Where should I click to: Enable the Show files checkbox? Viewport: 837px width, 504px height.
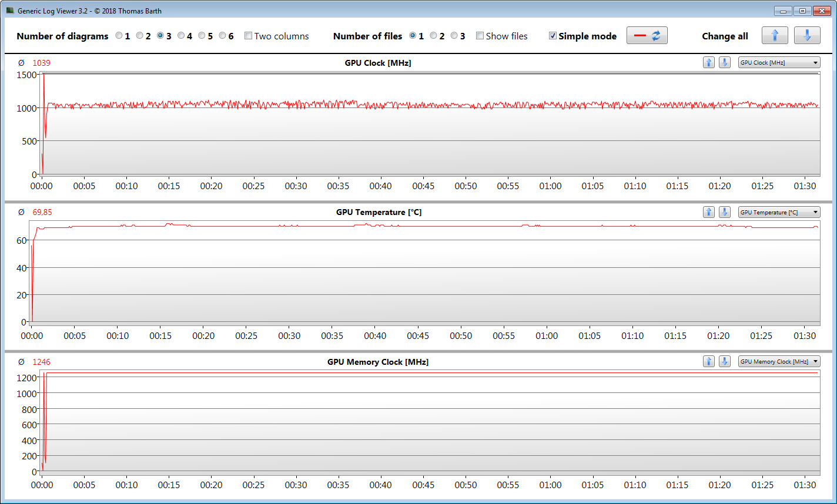pyautogui.click(x=480, y=36)
